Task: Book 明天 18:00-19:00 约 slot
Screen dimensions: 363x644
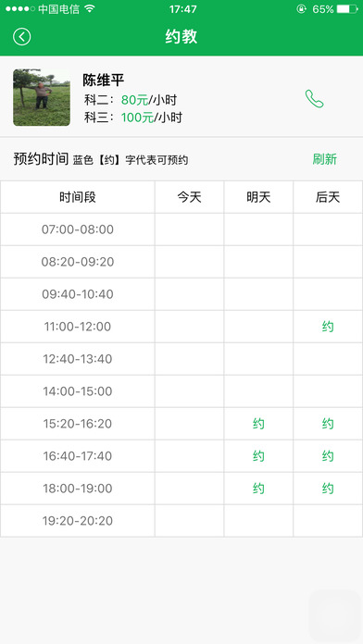Action: (258, 489)
